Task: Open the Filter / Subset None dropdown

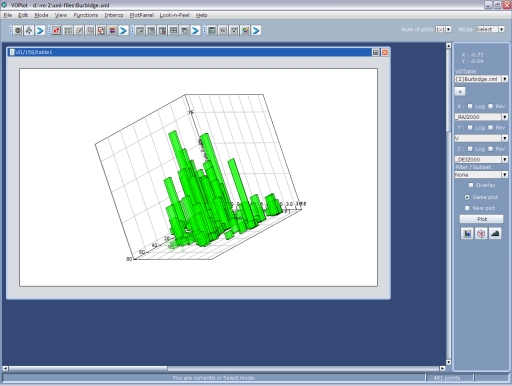Action: [x=481, y=175]
